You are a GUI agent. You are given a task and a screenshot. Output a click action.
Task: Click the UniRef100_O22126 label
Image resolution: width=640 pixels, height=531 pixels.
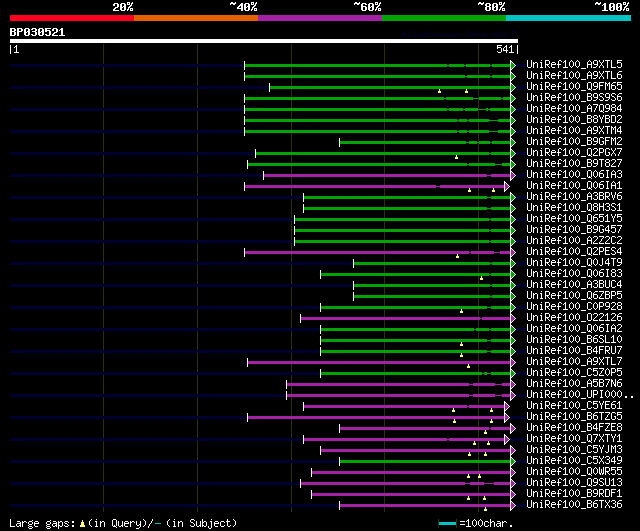574,318
